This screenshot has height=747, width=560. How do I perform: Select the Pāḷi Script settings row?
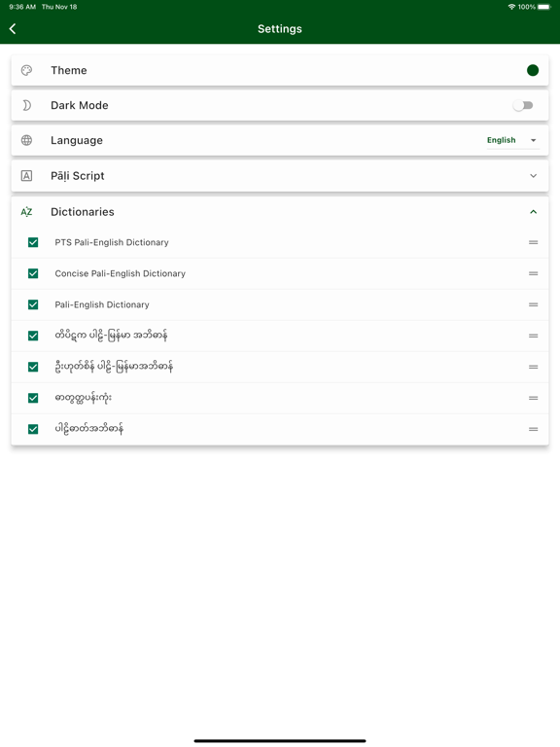click(280, 176)
